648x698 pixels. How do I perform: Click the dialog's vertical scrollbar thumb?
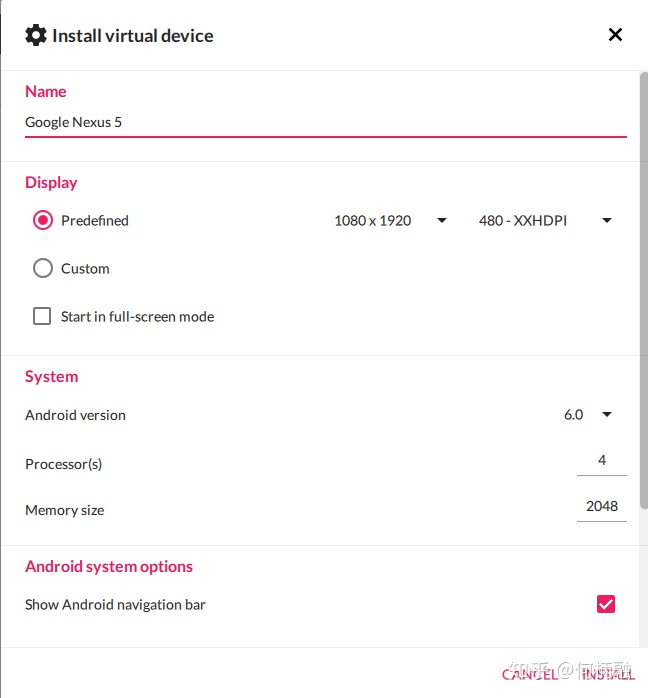click(x=644, y=290)
